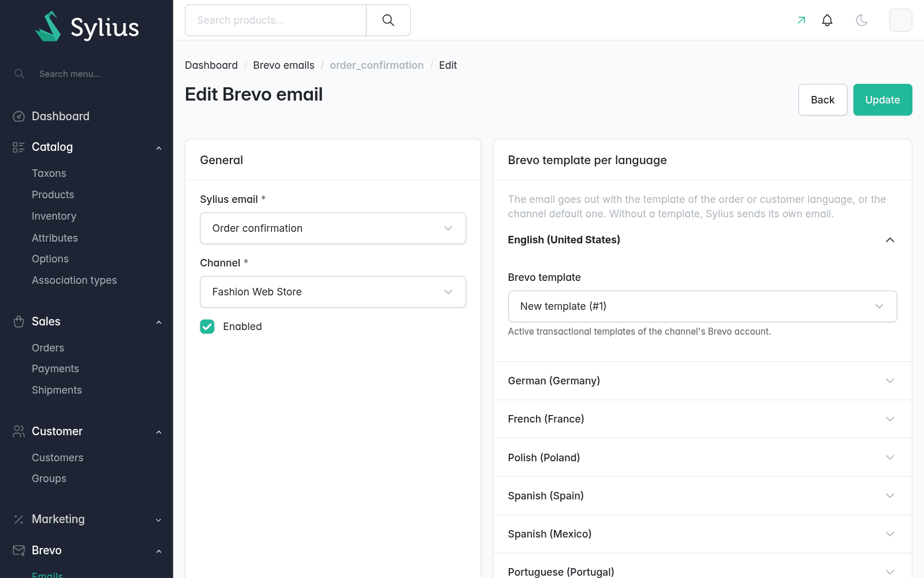
Task: Collapse the Catalog menu chevron
Action: point(159,148)
